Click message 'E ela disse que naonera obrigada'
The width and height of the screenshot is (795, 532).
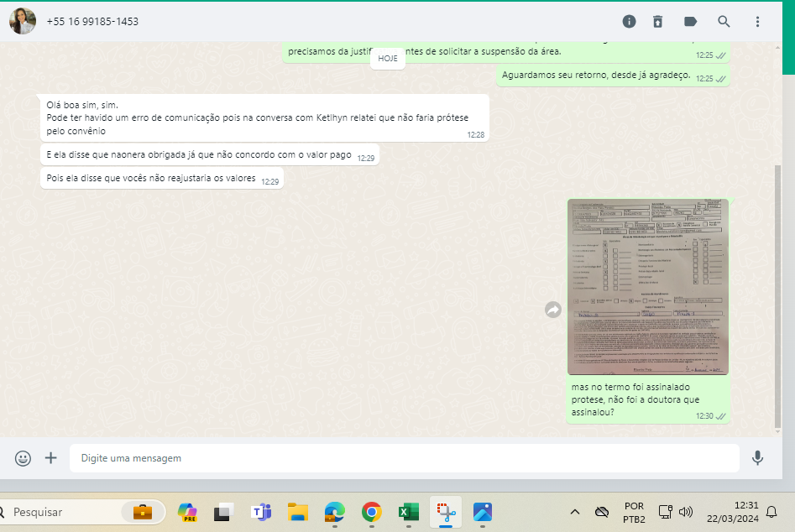click(x=210, y=155)
